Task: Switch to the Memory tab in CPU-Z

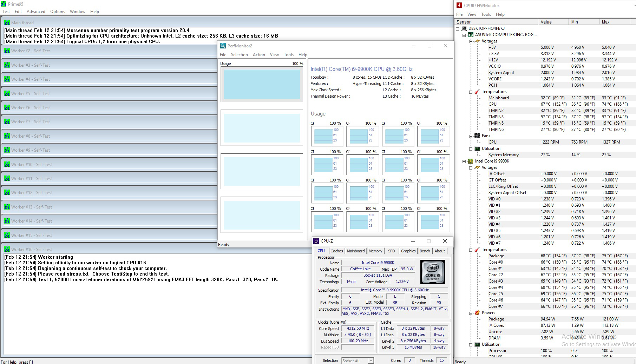Action: click(x=375, y=251)
